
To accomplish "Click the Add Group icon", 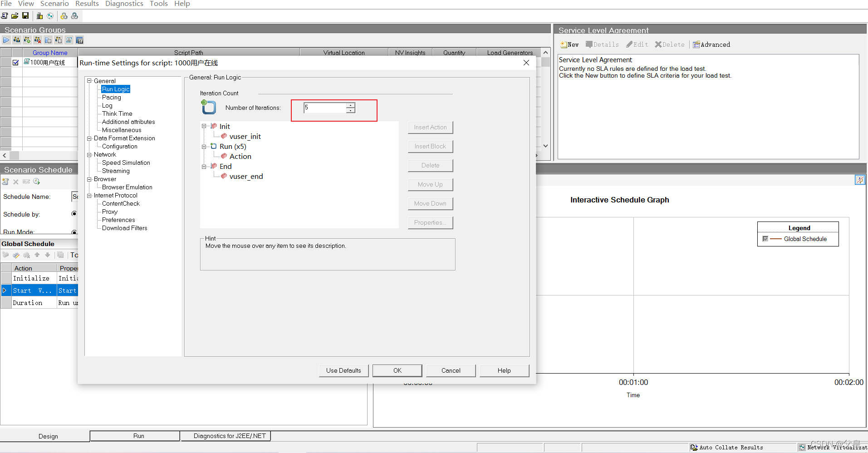I will coord(27,40).
